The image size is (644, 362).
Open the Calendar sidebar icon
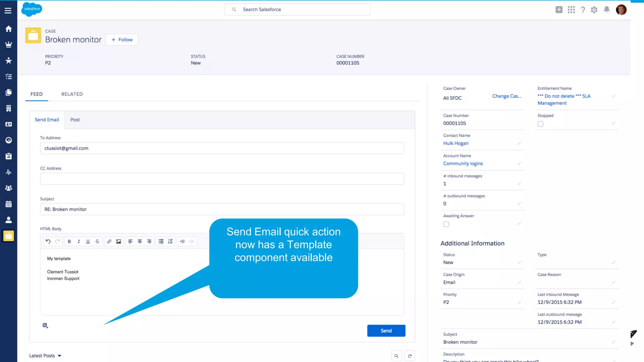8,204
